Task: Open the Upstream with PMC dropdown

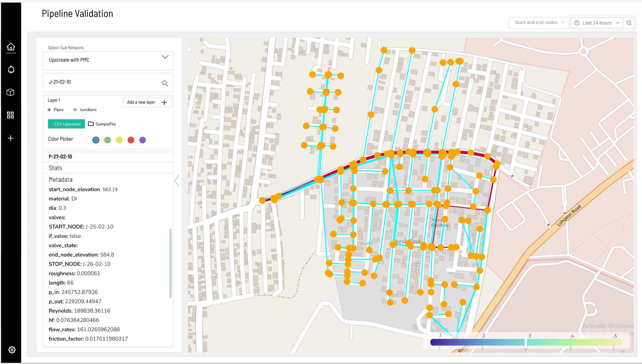Action: point(108,60)
